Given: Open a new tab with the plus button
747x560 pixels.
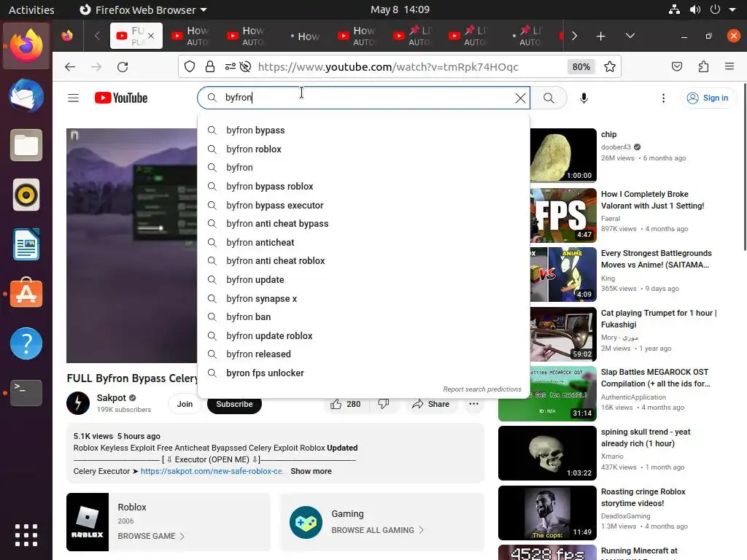Looking at the screenshot, I should coord(601,36).
